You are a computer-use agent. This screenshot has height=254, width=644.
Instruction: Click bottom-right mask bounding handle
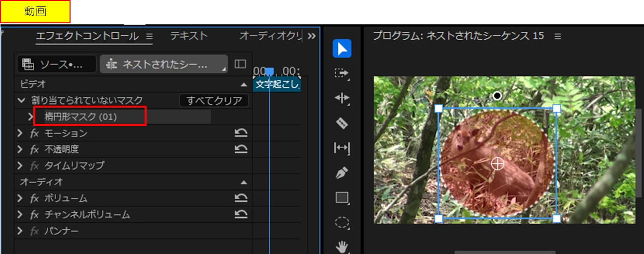click(x=557, y=219)
